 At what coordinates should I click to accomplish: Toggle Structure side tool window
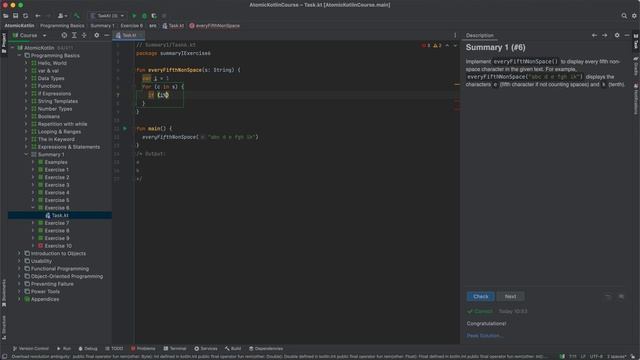[4, 328]
